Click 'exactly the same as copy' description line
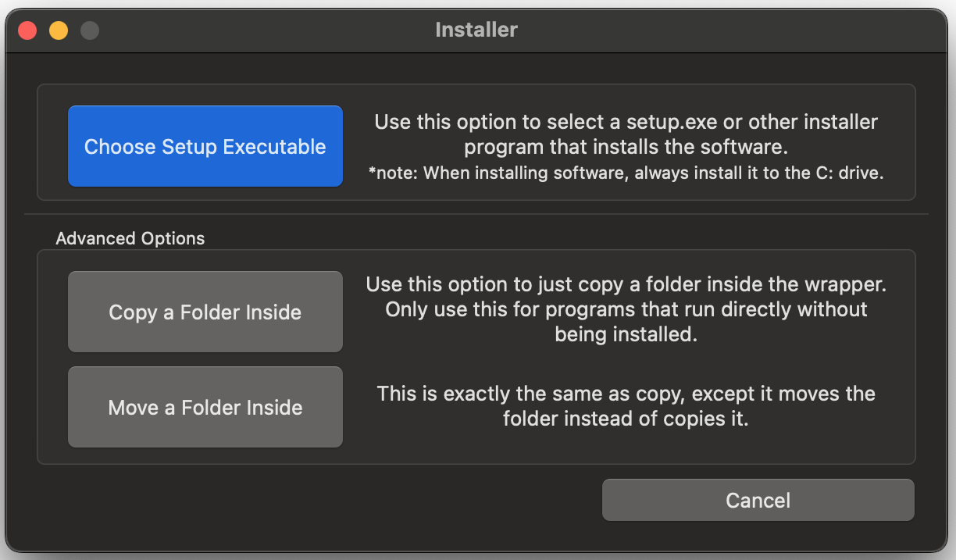This screenshot has height=560, width=956. [x=626, y=394]
